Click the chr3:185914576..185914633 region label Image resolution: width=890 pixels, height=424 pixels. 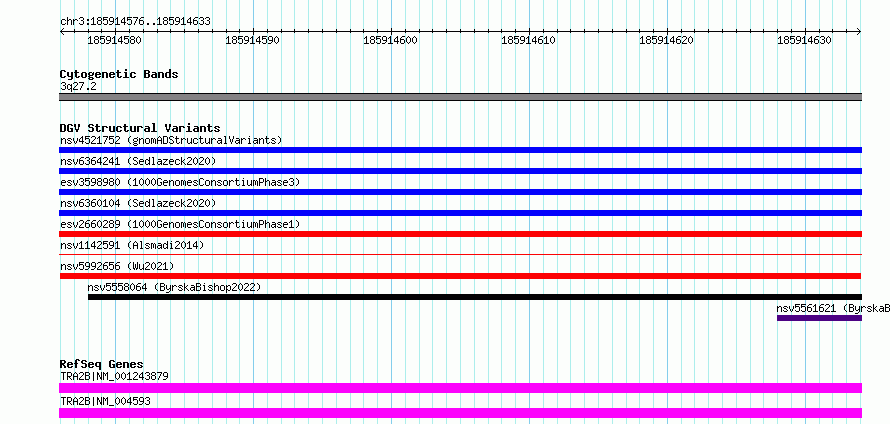[x=135, y=22]
